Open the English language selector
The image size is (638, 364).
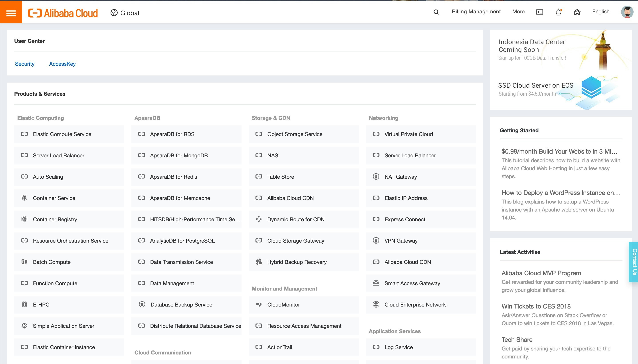pyautogui.click(x=601, y=12)
